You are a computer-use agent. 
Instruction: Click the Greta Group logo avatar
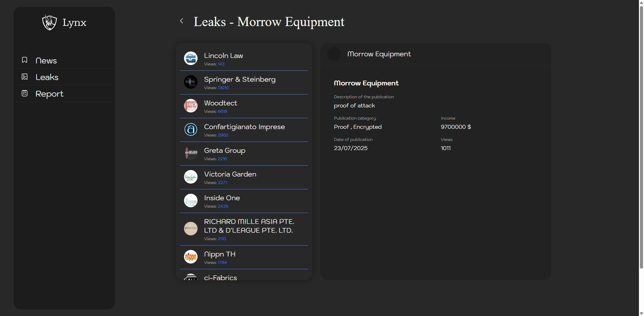click(x=191, y=153)
